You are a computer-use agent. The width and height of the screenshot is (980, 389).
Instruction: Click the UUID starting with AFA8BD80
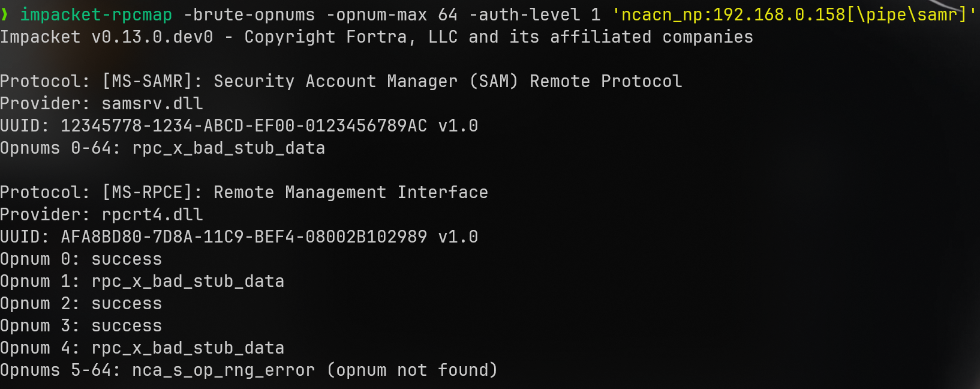pyautogui.click(x=244, y=237)
